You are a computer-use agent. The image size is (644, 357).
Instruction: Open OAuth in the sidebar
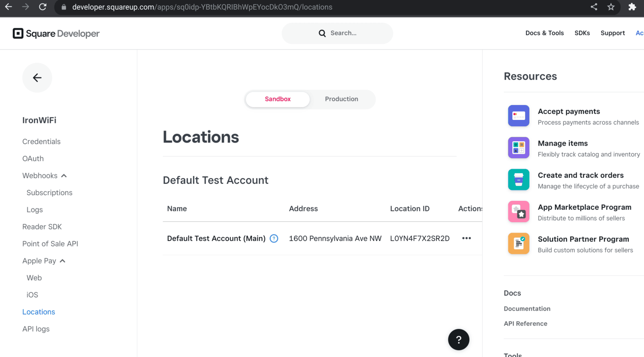(33, 159)
